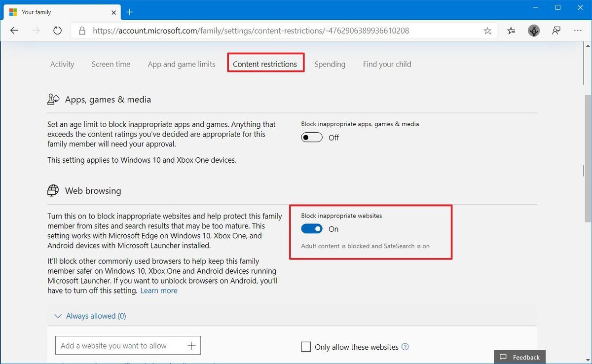The height and width of the screenshot is (364, 592).
Task: Collapse the Always allowed section
Action: pyautogui.click(x=58, y=316)
